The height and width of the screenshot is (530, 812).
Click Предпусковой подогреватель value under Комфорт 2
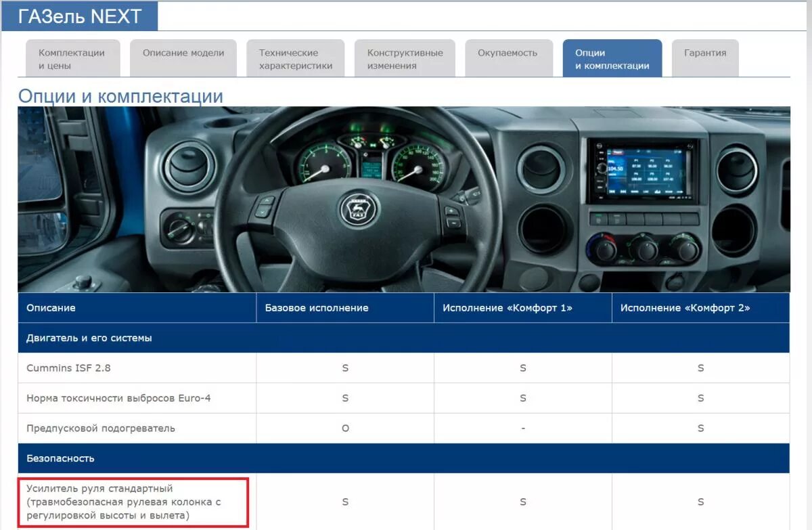click(x=700, y=428)
